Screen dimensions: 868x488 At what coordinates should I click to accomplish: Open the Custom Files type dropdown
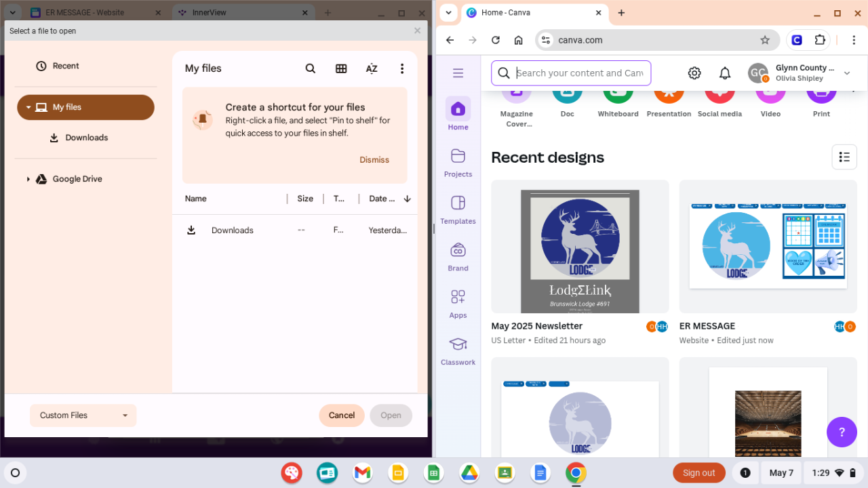coord(83,415)
